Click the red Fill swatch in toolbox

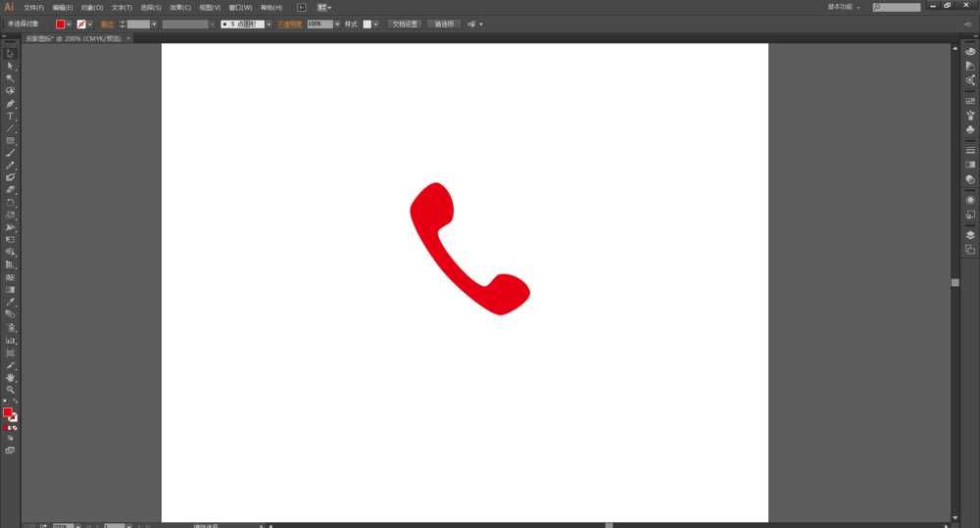click(8, 412)
